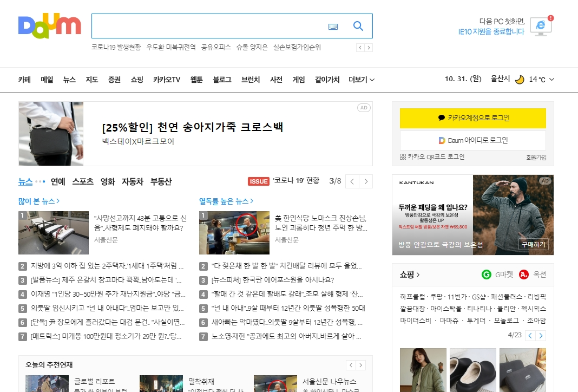Screen dimensions: 578x392
Task: Open headline '[뉴스피처] 한국판 에어포스원을 아시나요?'
Action: [x=273, y=280]
